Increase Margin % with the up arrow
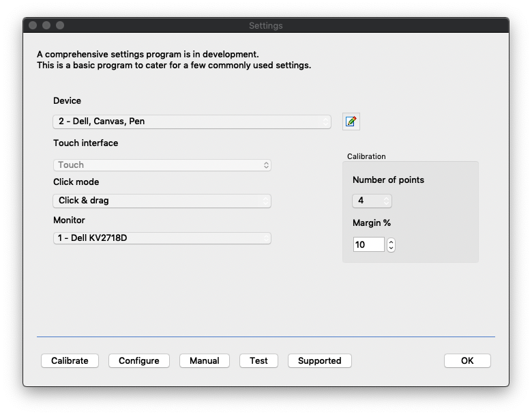The width and height of the screenshot is (532, 415). [391, 242]
